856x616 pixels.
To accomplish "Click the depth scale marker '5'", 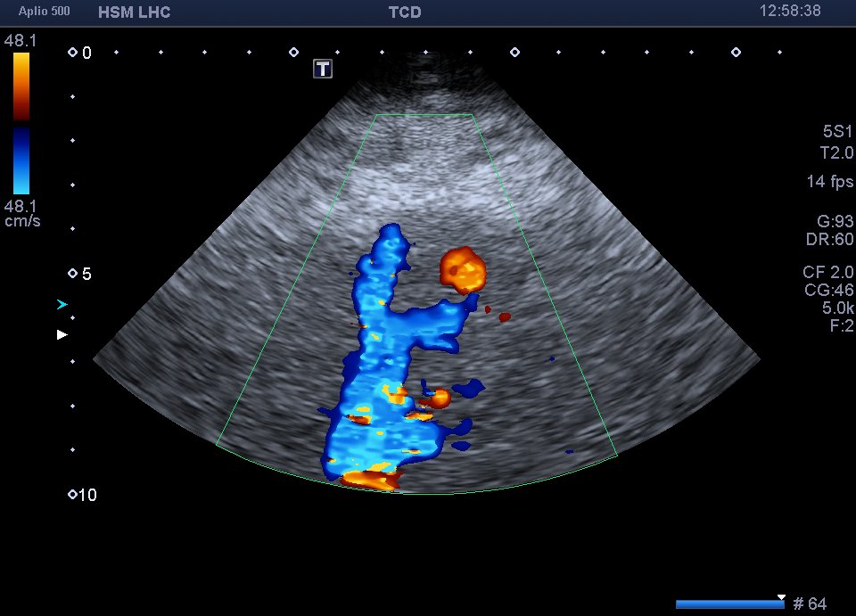I will [x=86, y=274].
